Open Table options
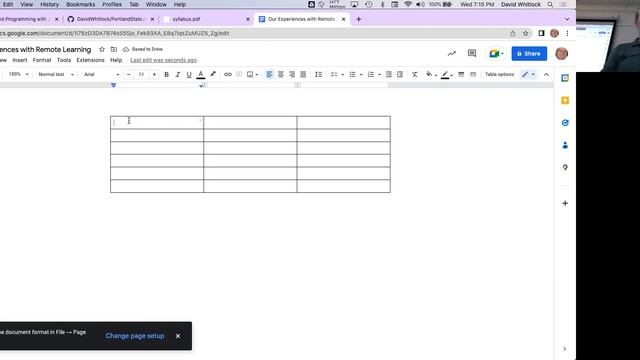 coord(499,74)
